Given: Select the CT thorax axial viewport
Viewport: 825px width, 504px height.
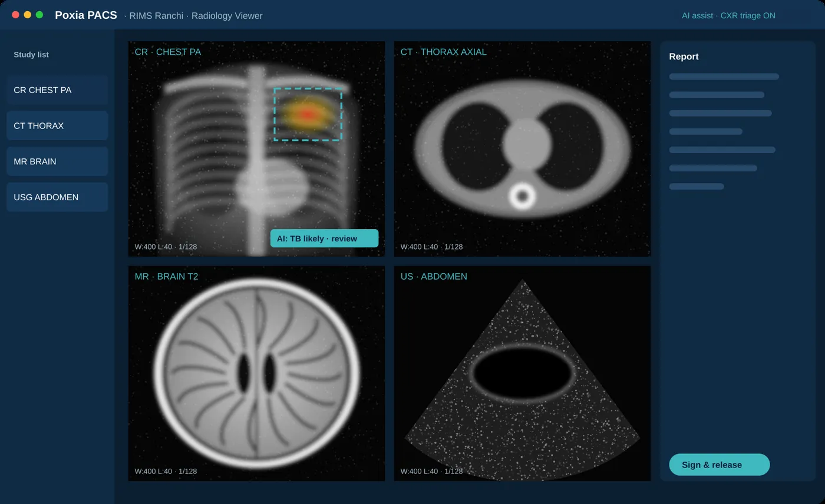Looking at the screenshot, I should tap(522, 149).
